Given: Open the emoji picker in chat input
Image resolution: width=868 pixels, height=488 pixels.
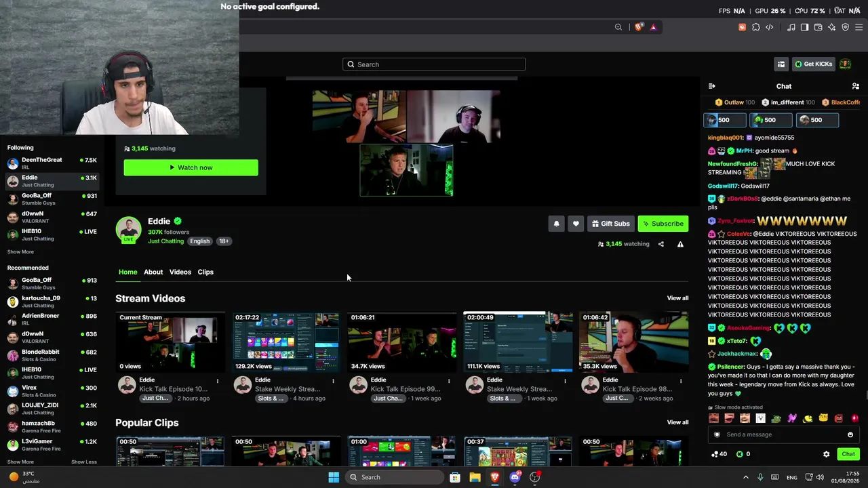Looking at the screenshot, I should (x=850, y=434).
